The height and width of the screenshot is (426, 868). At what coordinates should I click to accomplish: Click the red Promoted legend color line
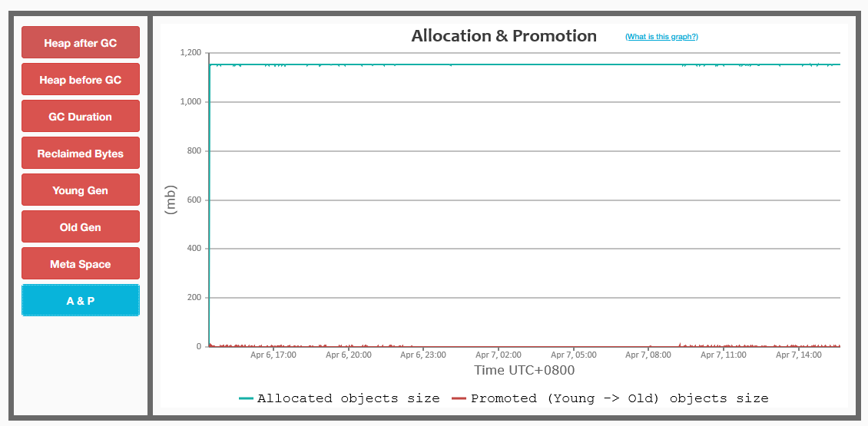(x=459, y=398)
